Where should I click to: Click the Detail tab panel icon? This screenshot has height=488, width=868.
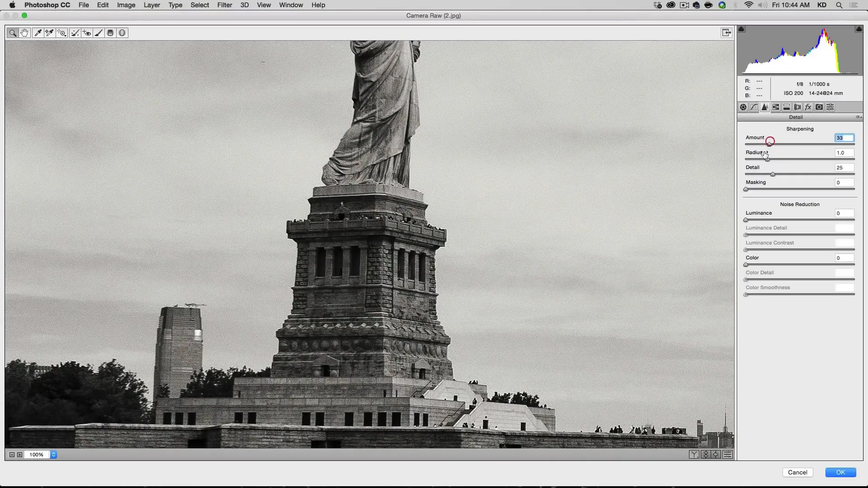(765, 107)
